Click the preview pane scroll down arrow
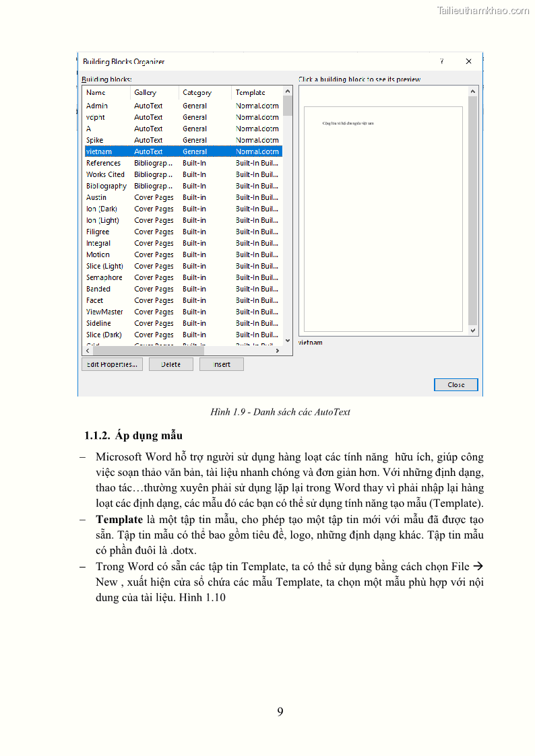This screenshot has width=535, height=756. [x=473, y=331]
